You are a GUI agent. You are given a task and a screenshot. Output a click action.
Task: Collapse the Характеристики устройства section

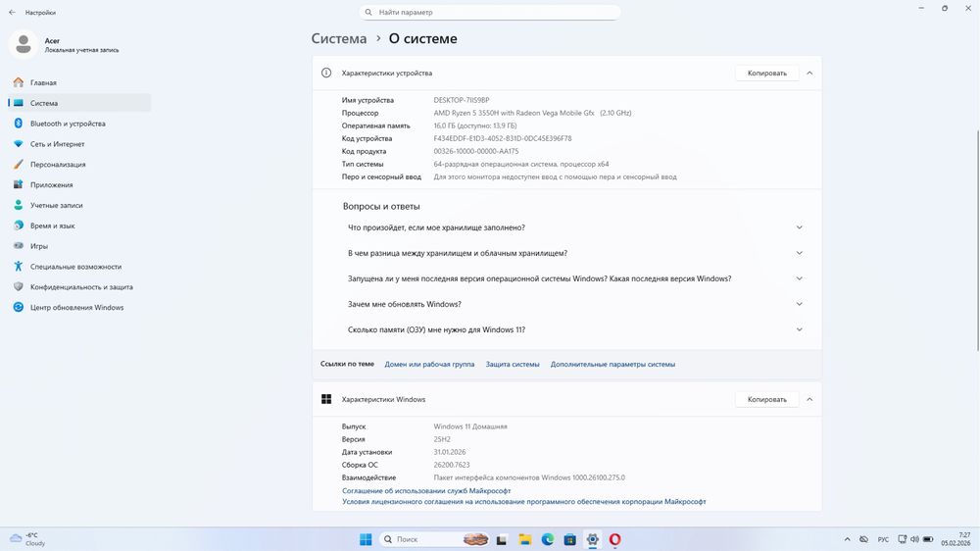(x=809, y=74)
